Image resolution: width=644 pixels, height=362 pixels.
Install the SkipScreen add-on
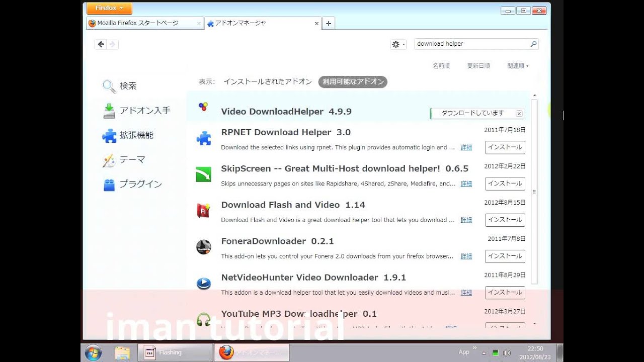pos(505,184)
